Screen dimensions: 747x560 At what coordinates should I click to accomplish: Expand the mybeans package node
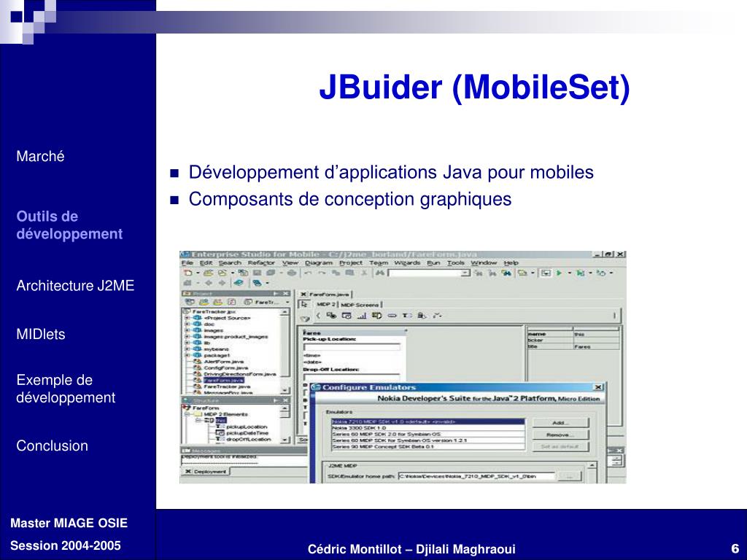pos(187,349)
